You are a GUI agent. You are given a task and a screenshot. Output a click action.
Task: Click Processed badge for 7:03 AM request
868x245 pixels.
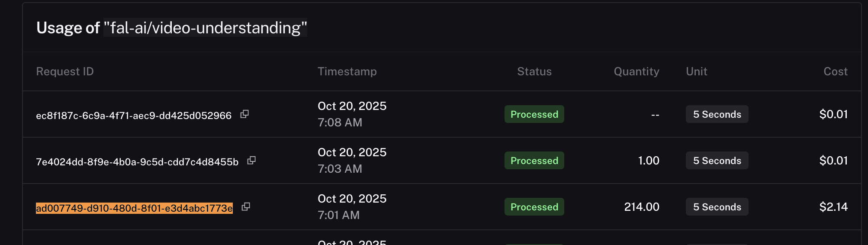[534, 161]
